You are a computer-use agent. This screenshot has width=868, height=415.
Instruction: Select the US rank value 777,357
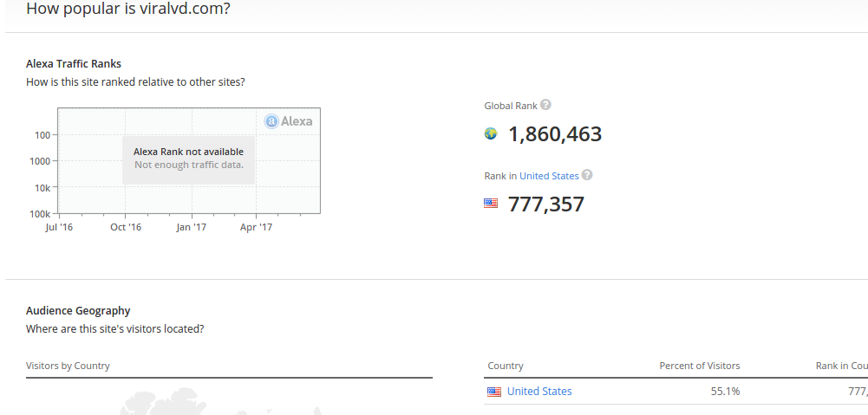point(545,204)
